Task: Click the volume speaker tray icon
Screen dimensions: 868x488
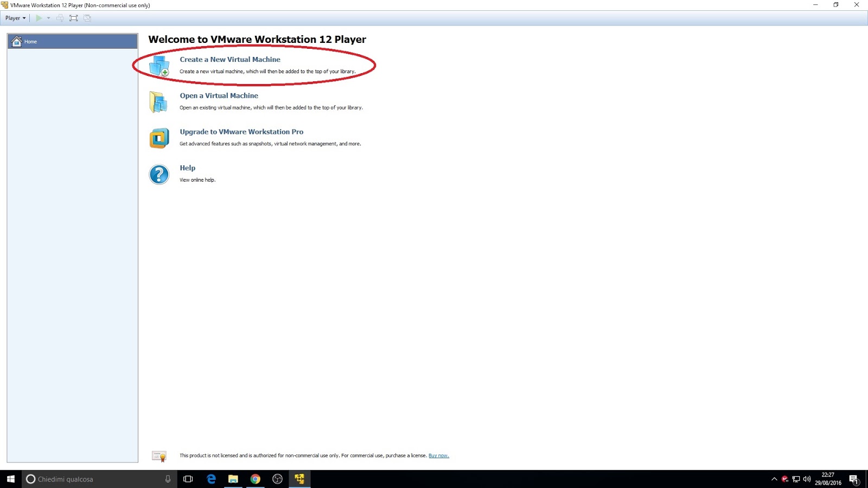Action: pos(807,479)
